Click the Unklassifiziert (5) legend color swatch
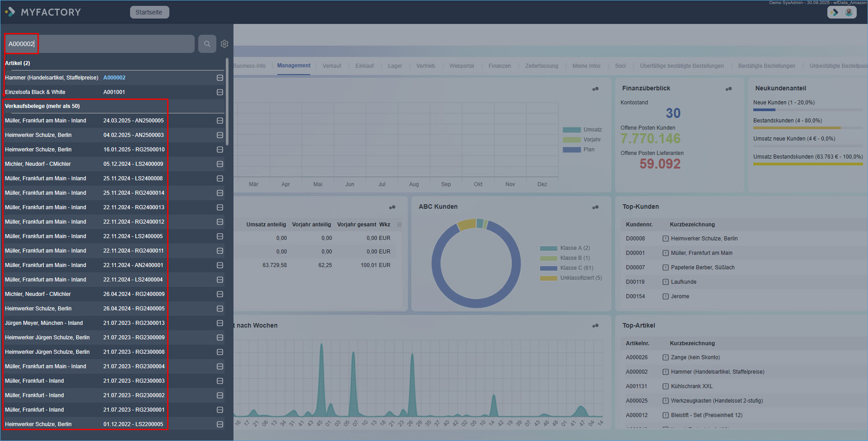The image size is (868, 441). click(548, 278)
